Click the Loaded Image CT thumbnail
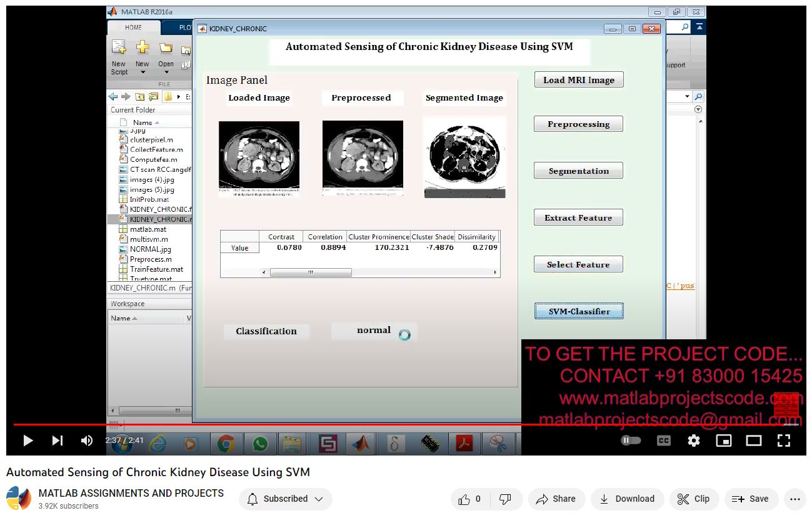Viewport: 812px width, 518px height. (x=259, y=158)
